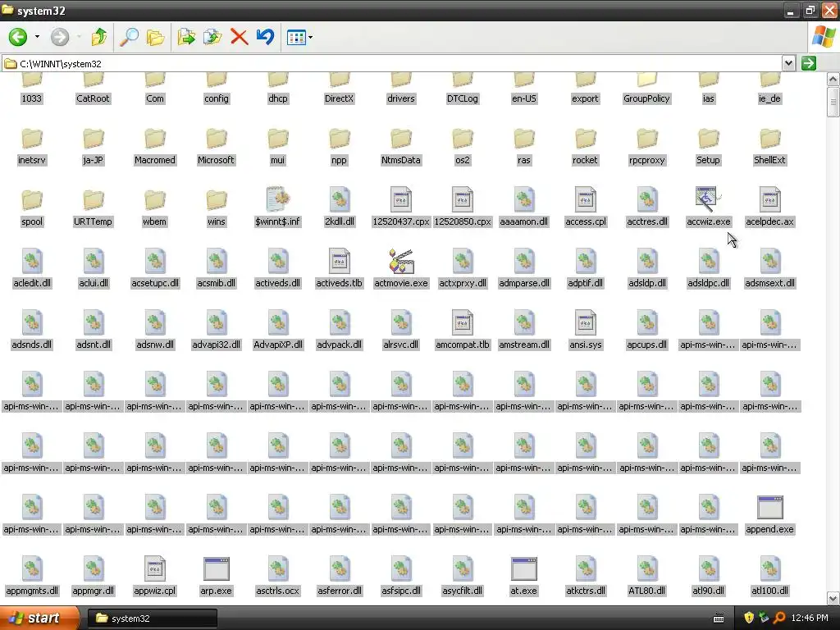Click the taskbar clock 12:46 PM
Screen dimensions: 840x630
tap(810, 619)
